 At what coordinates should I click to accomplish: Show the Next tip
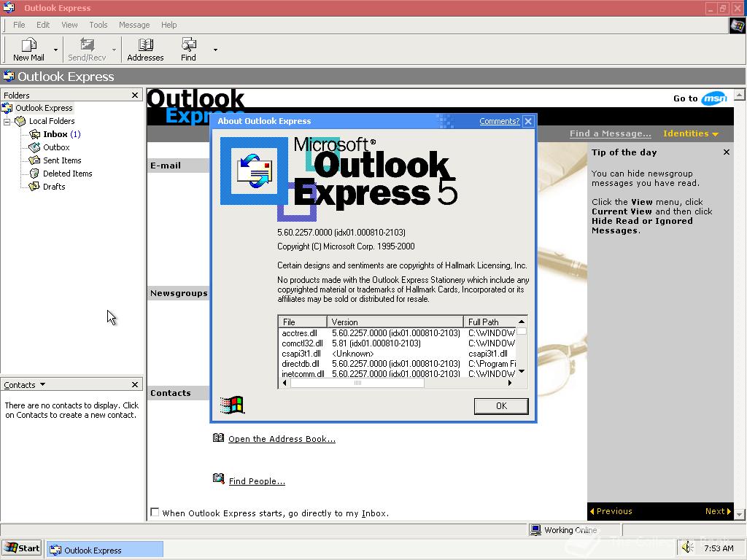point(718,511)
